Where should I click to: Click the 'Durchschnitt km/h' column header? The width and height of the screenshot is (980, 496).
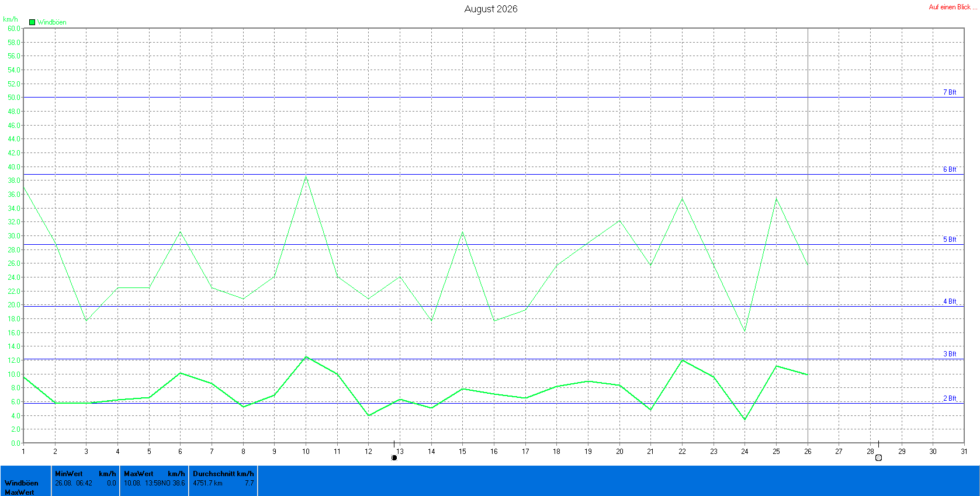[223, 474]
